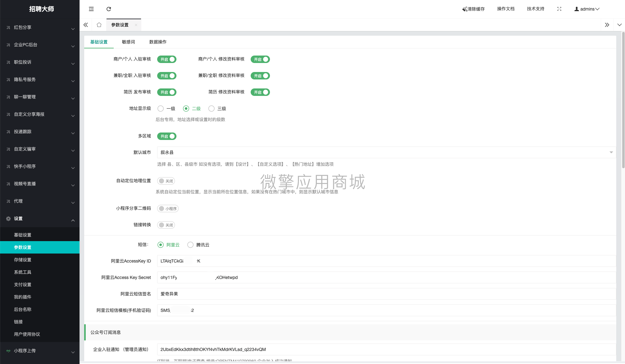625x364 pixels.
Task: Expand the 红包分享 menu chevron
Action: coord(73,29)
